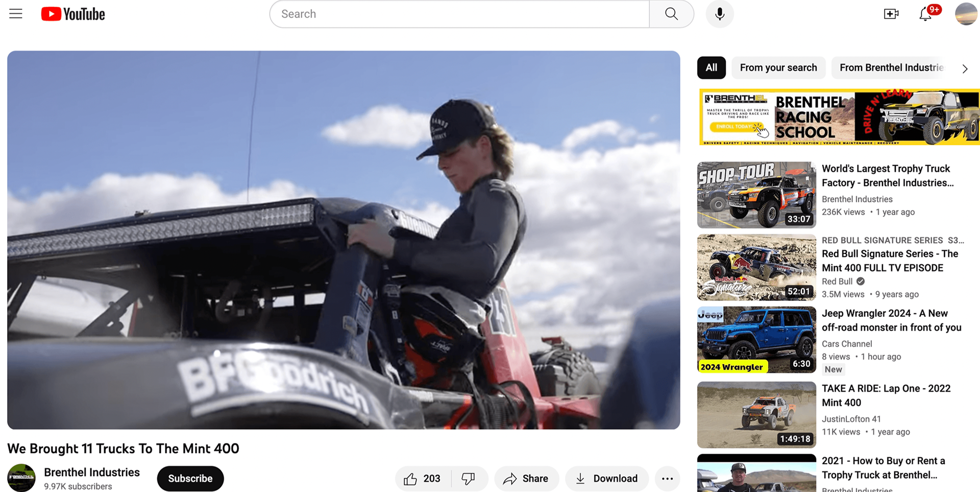Subscribe to Brenthel Industries
The height and width of the screenshot is (492, 980).
(x=190, y=478)
